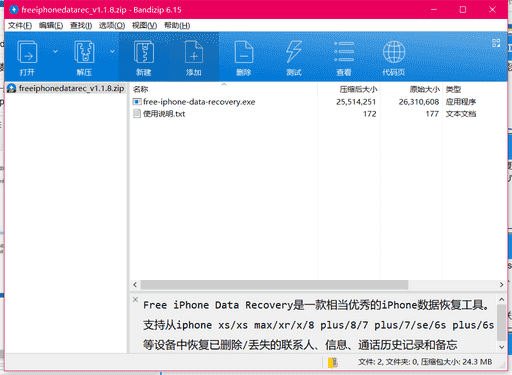Screen dimensions: 512x375
Task: Click the 应用程序 type cell
Action: (461, 102)
